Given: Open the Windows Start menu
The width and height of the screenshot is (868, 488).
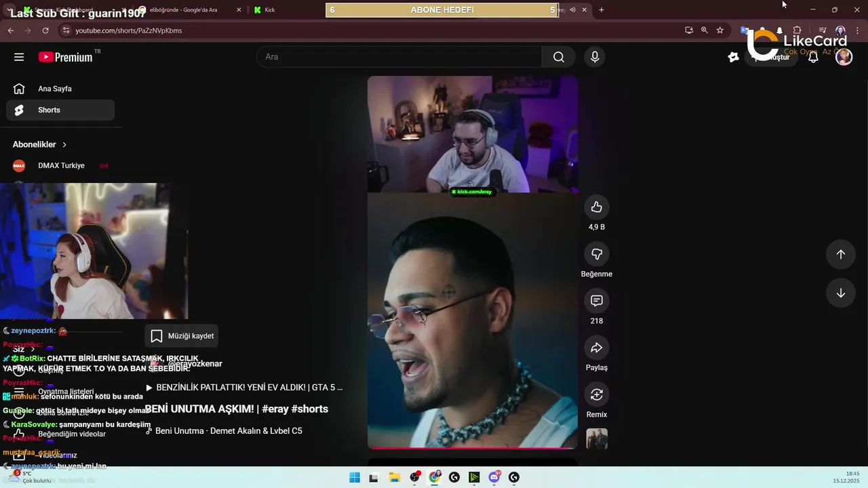Looking at the screenshot, I should click(355, 477).
